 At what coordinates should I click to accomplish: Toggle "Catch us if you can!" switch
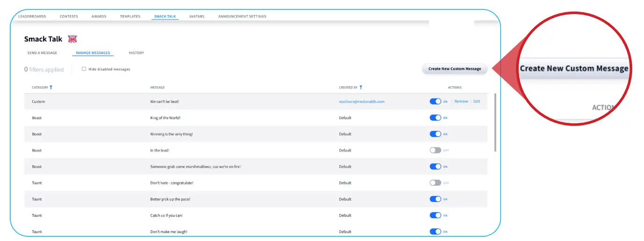click(x=435, y=215)
